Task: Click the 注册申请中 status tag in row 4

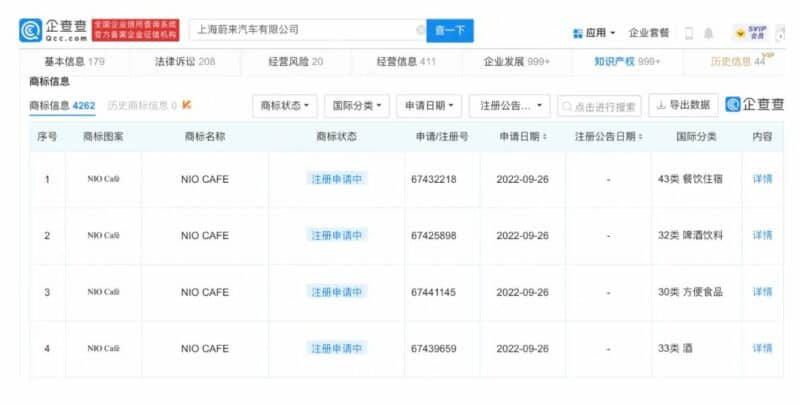Action: pyautogui.click(x=337, y=349)
